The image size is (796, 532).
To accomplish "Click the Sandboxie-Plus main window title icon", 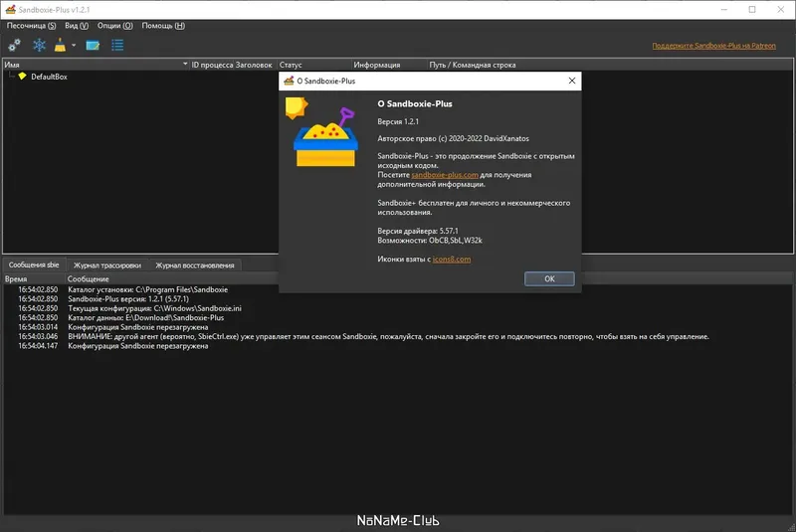I will click(x=10, y=9).
